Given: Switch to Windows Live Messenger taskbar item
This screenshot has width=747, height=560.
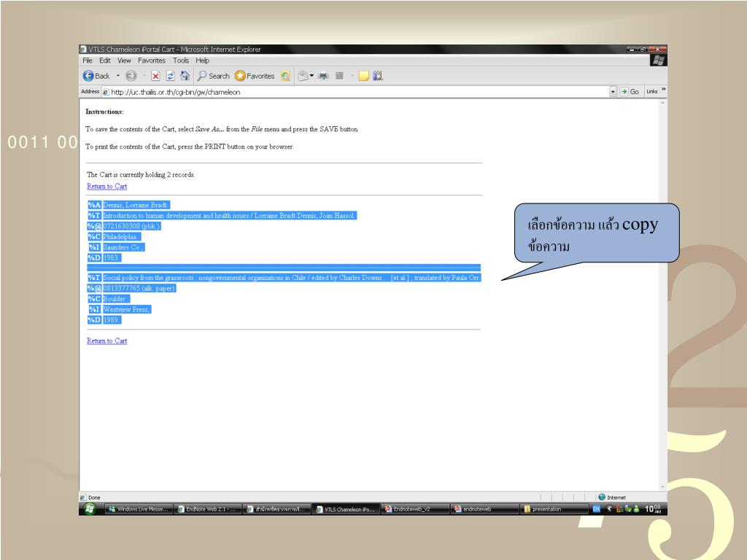Looking at the screenshot, I should point(138,509).
